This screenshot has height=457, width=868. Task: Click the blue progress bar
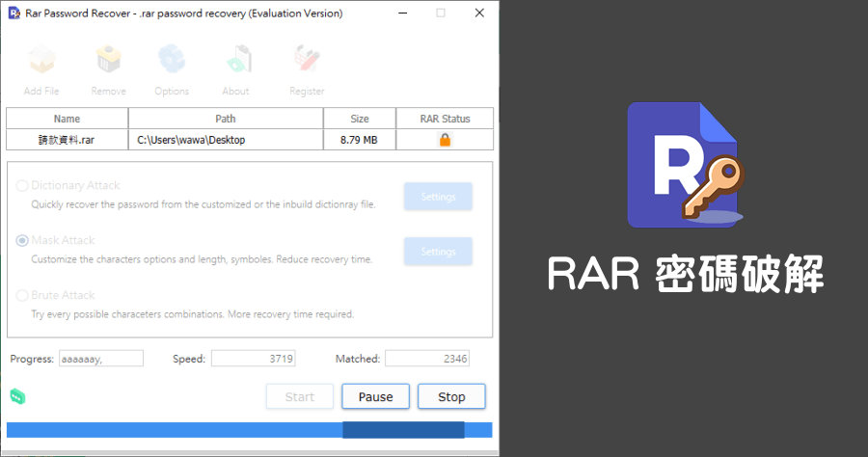click(x=249, y=430)
